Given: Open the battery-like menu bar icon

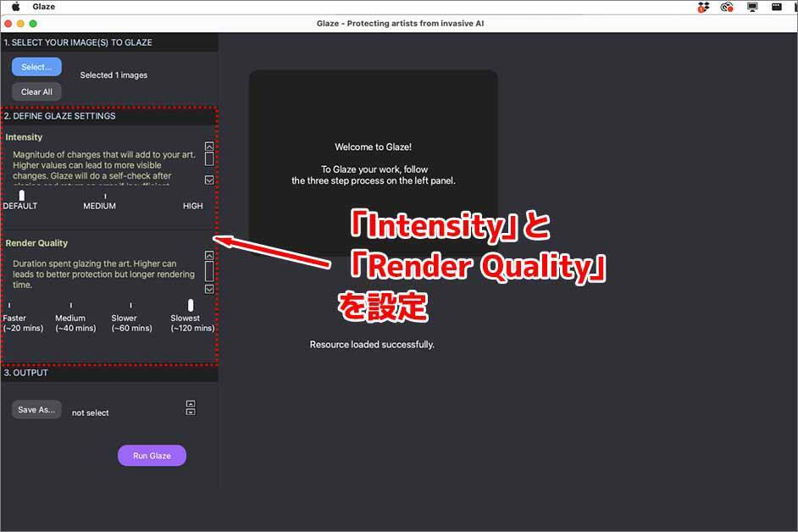Looking at the screenshot, I should point(776,7).
